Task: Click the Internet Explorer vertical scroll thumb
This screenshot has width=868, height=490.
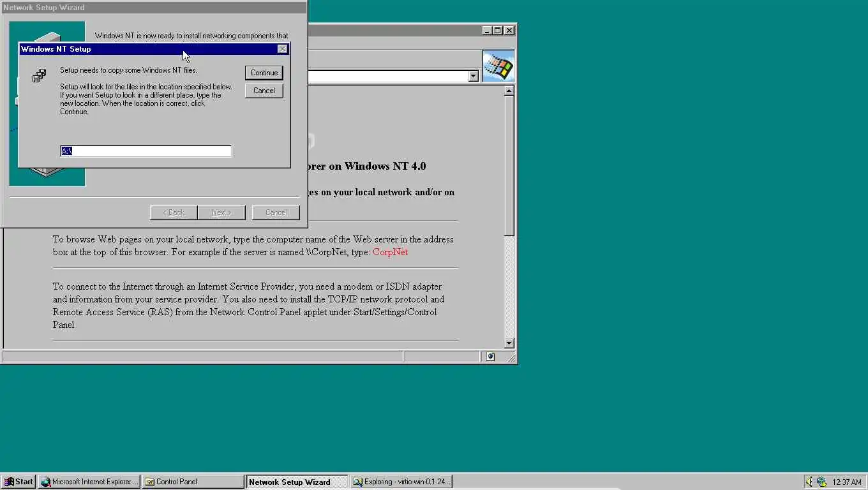Action: [509, 166]
